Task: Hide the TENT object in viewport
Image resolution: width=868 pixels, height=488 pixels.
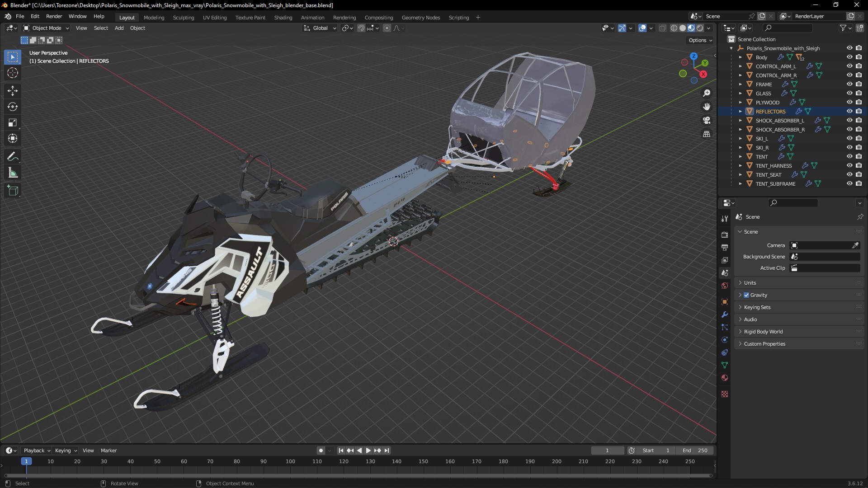Action: [x=849, y=157]
